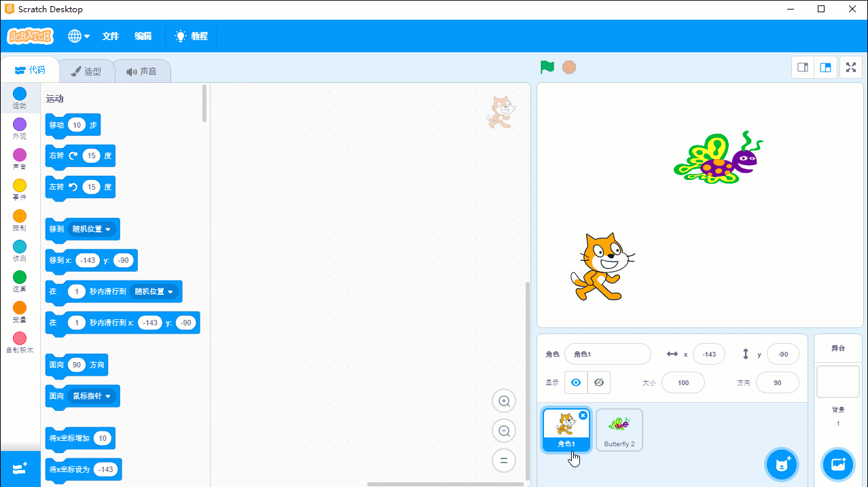The width and height of the screenshot is (868, 487).
Task: Open 随机位置 dropdown in 滑行到 block
Action: [154, 291]
